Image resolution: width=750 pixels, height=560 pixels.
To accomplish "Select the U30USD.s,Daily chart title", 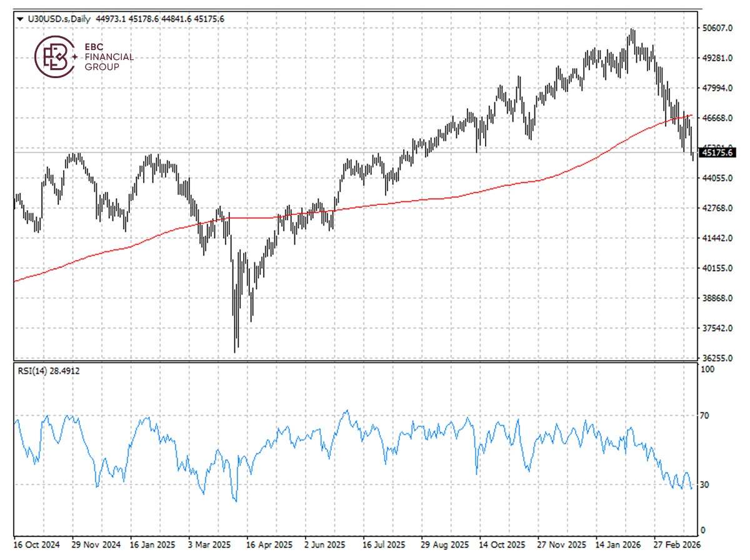I will pos(59,19).
